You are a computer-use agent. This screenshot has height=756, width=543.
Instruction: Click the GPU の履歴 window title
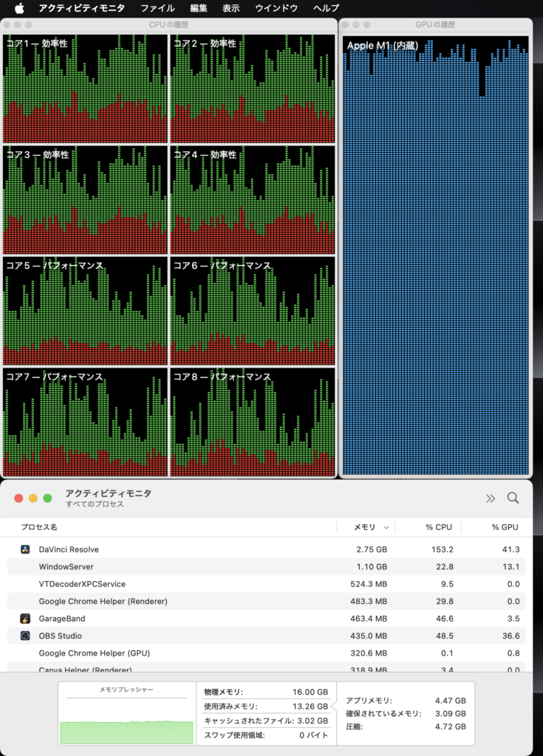point(435,24)
